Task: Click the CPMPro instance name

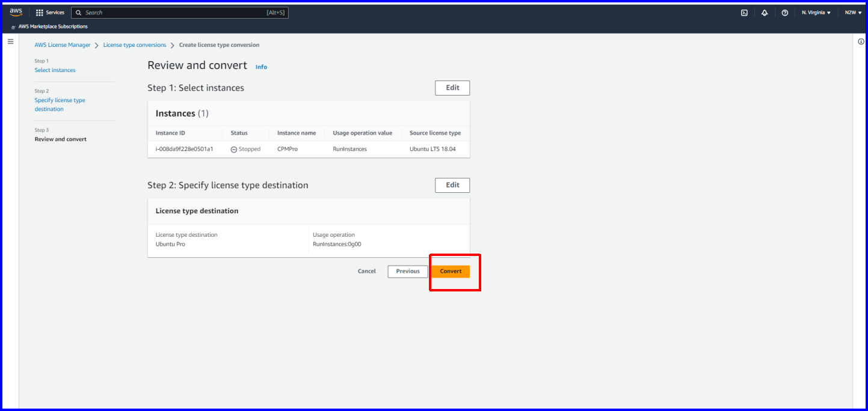Action: point(288,149)
